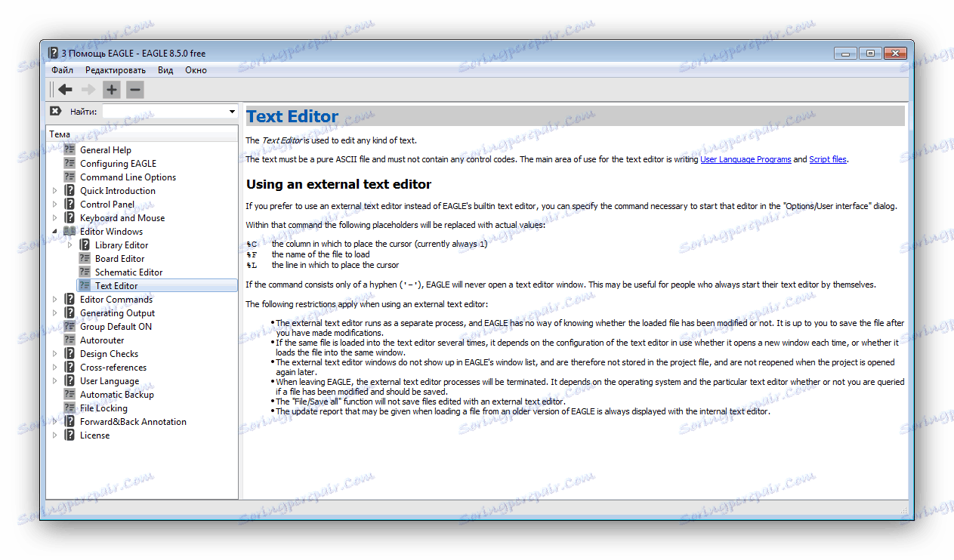Open the Script files link
954x560 pixels.
(x=828, y=159)
